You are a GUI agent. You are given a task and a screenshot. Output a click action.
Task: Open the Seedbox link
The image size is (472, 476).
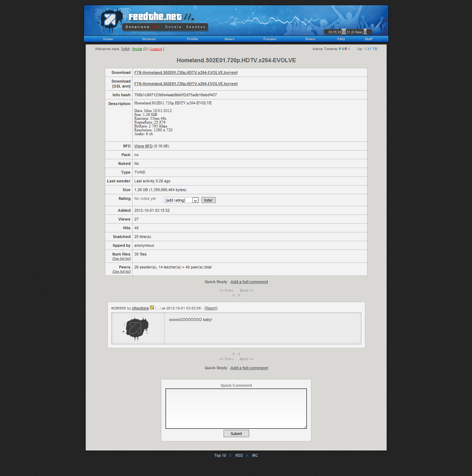click(196, 27)
